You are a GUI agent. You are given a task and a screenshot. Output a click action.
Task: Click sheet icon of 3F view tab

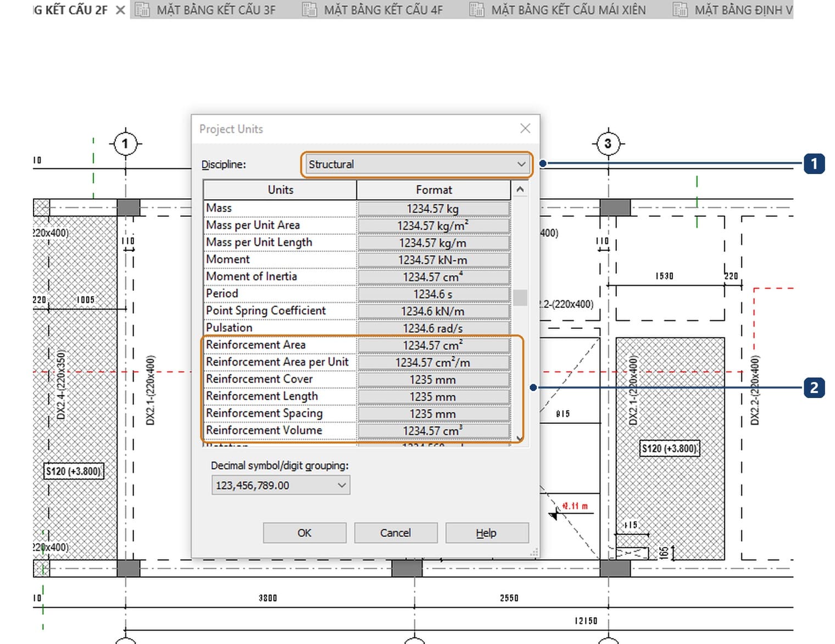[142, 10]
